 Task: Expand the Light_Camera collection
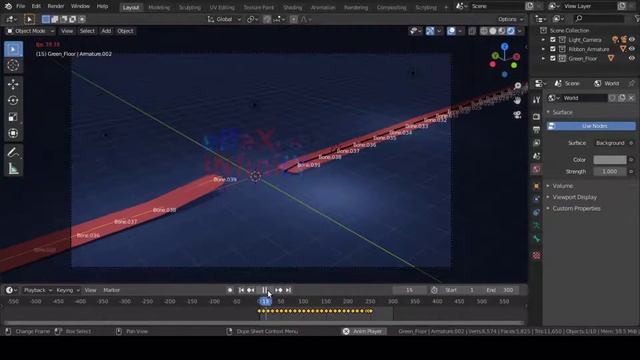(543, 40)
